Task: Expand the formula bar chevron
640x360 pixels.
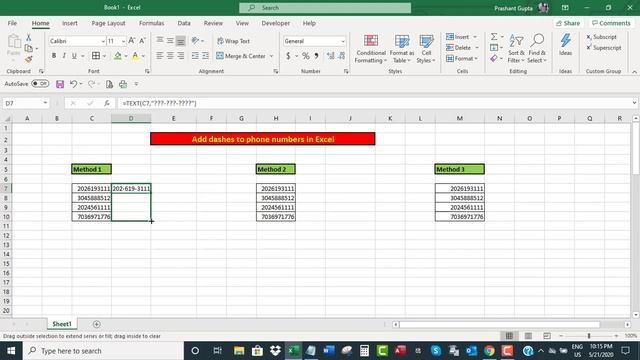Action: [x=634, y=103]
